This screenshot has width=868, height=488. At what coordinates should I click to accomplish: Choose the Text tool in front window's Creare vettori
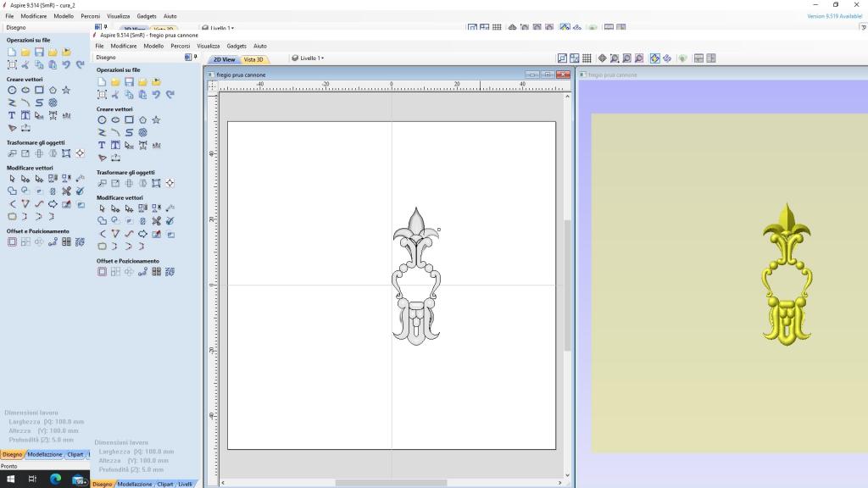102,145
